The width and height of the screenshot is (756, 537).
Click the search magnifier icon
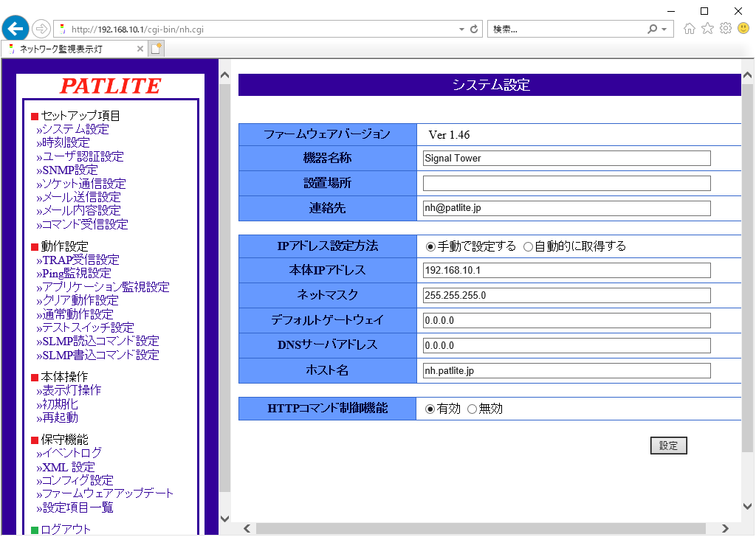tap(652, 29)
